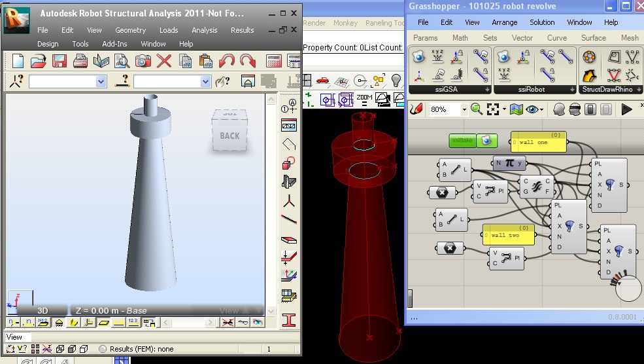644x364 pixels.
Task: Toggle supports symbols display button
Action: (x=59, y=323)
